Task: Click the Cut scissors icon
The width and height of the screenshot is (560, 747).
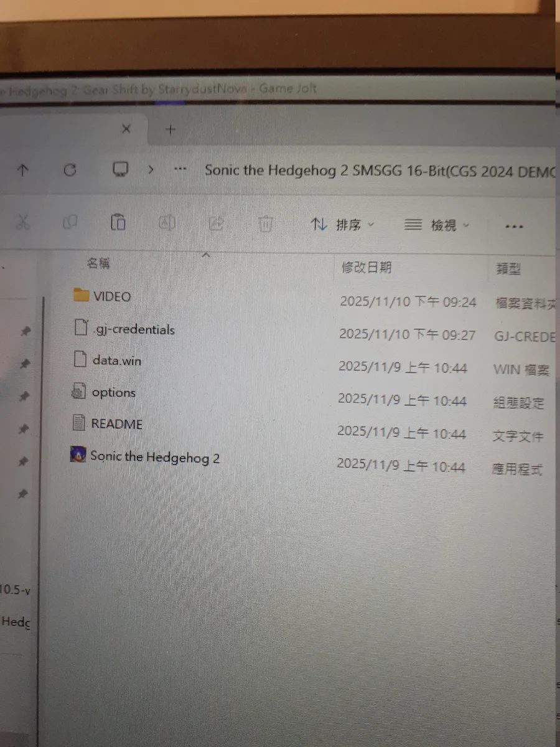Action: click(23, 222)
